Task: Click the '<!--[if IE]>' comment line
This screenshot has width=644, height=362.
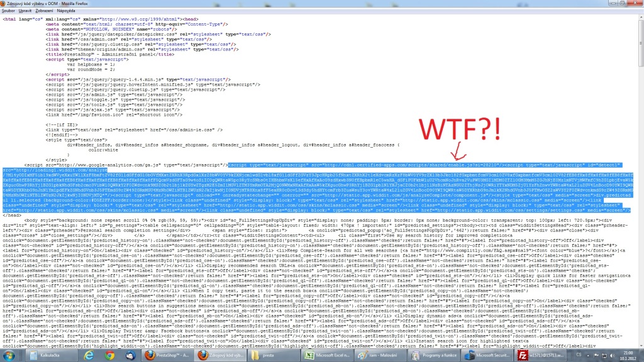Action: point(62,125)
